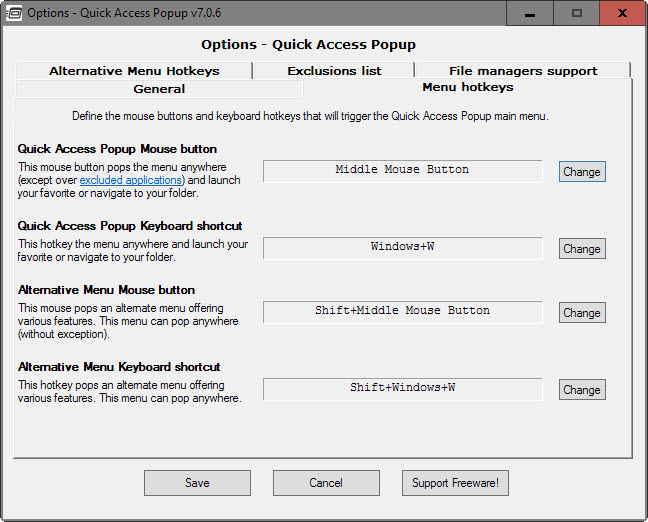Change the Middle Mouse Button assignment

(x=582, y=172)
